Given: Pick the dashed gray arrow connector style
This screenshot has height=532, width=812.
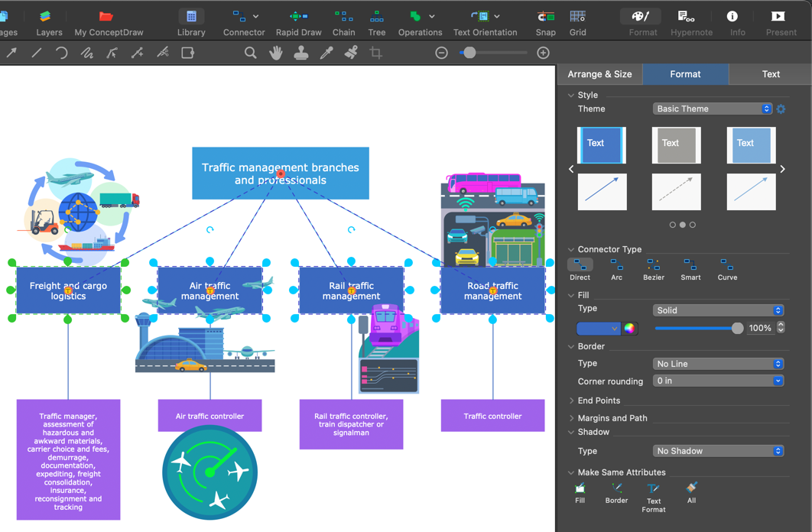Looking at the screenshot, I should (677, 192).
